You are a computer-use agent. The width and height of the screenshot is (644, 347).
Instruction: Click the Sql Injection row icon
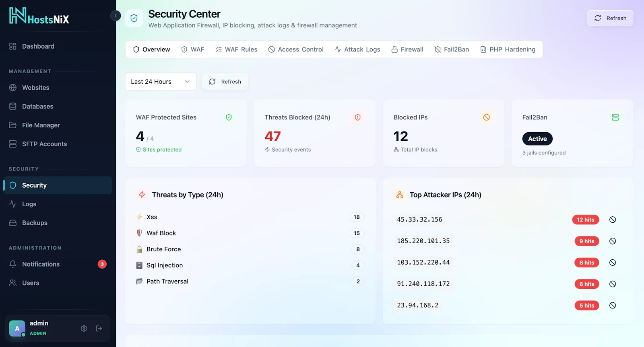[139, 265]
